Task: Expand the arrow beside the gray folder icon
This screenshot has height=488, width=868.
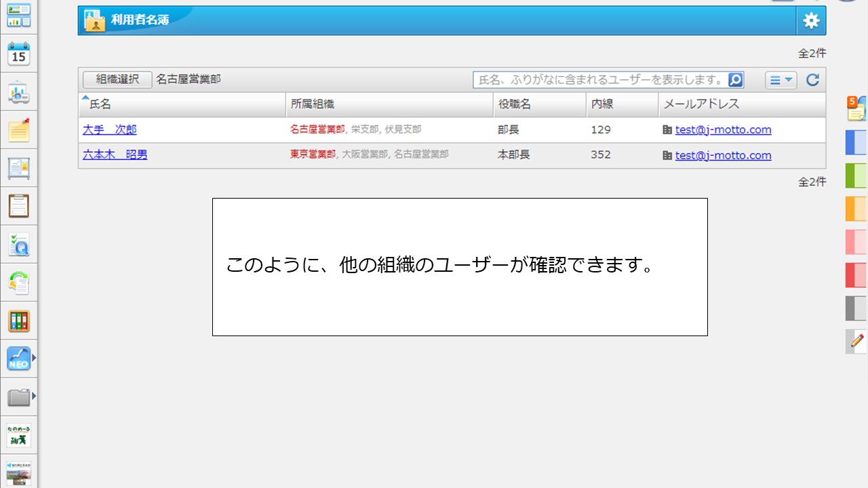Action: point(34,396)
